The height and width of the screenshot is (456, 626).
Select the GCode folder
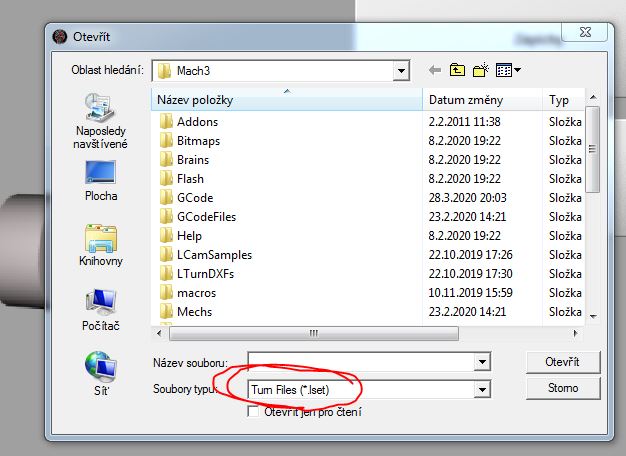click(194, 198)
